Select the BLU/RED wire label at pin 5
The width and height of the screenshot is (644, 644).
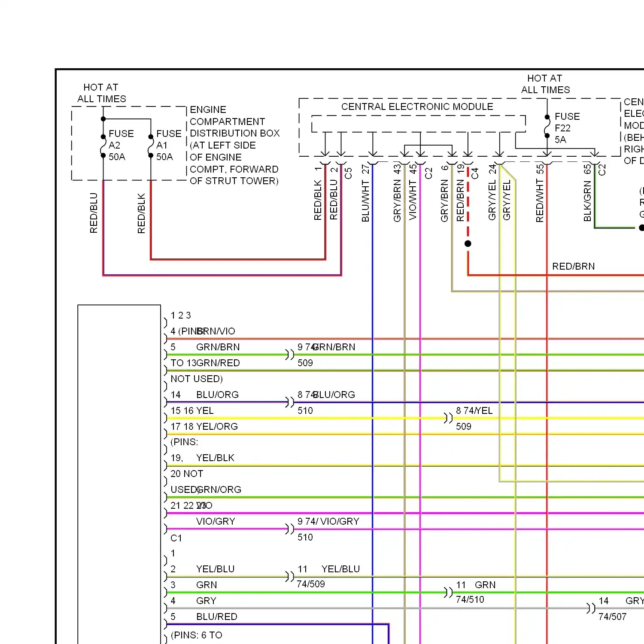[216, 617]
